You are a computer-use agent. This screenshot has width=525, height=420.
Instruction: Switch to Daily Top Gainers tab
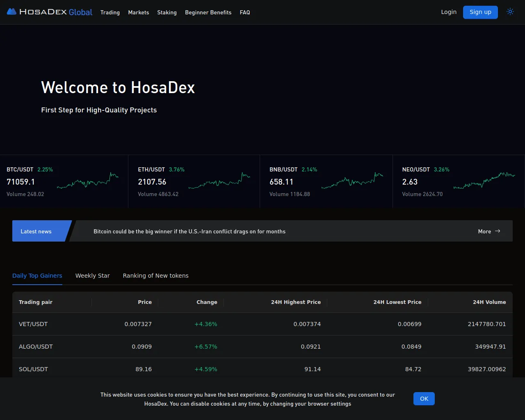37,276
